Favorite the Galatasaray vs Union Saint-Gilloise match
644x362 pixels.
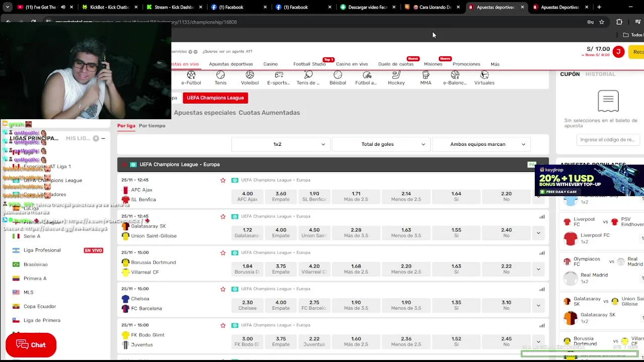pyautogui.click(x=223, y=216)
